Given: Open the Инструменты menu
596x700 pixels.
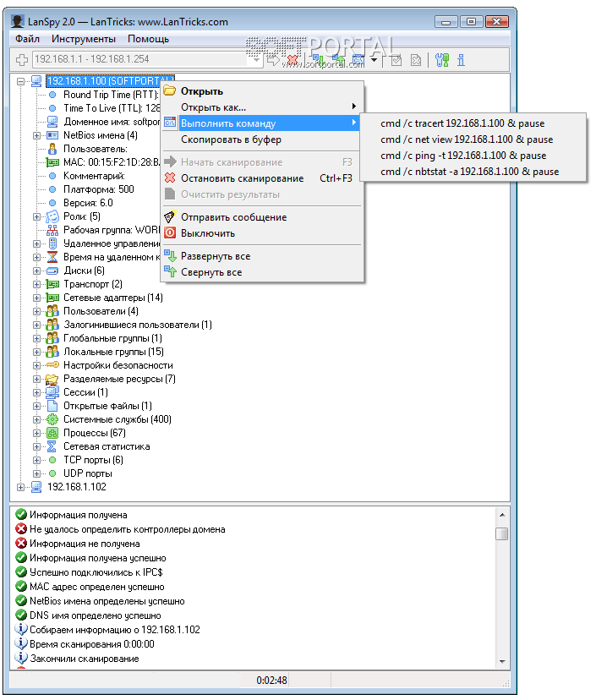Looking at the screenshot, I should [84, 39].
